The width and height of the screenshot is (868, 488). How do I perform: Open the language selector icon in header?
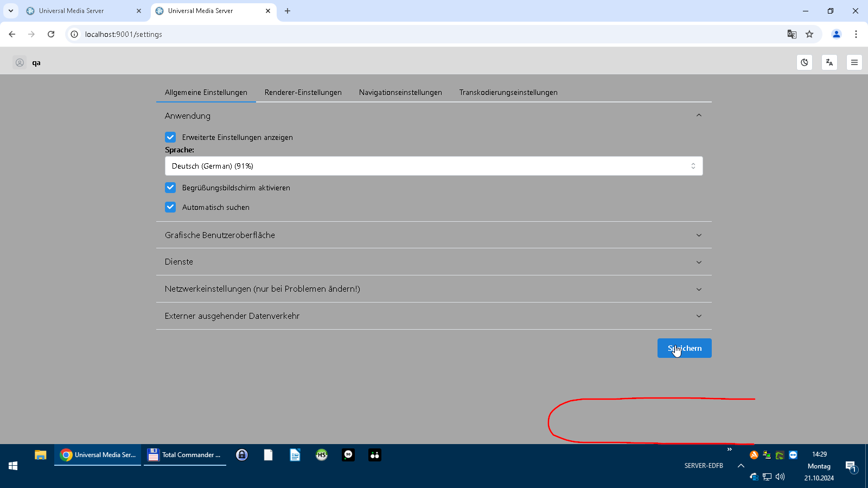tap(829, 62)
